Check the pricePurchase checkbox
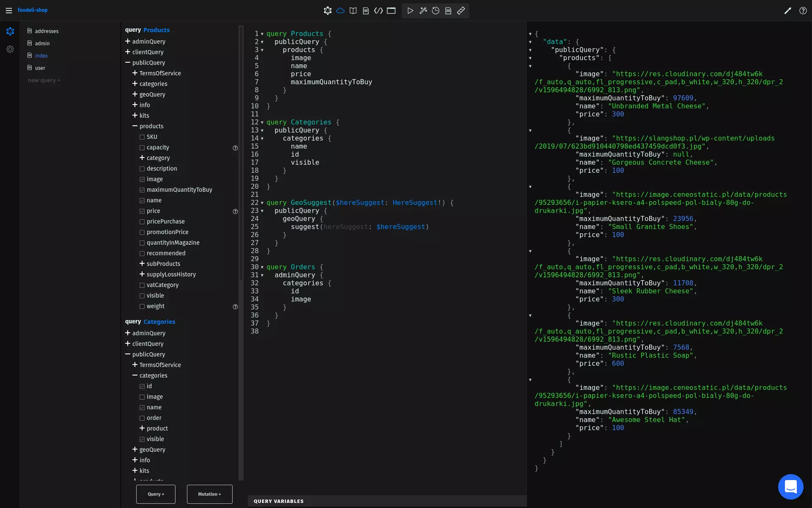 coord(142,222)
